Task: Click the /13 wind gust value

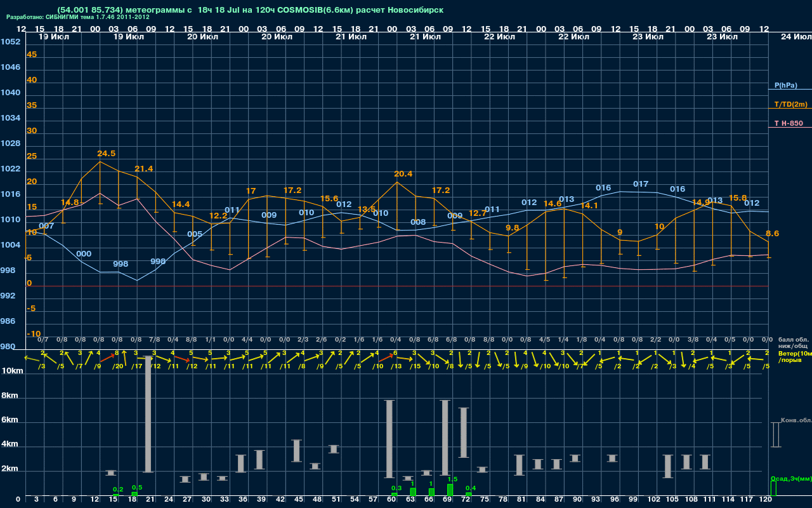Action: (396, 366)
